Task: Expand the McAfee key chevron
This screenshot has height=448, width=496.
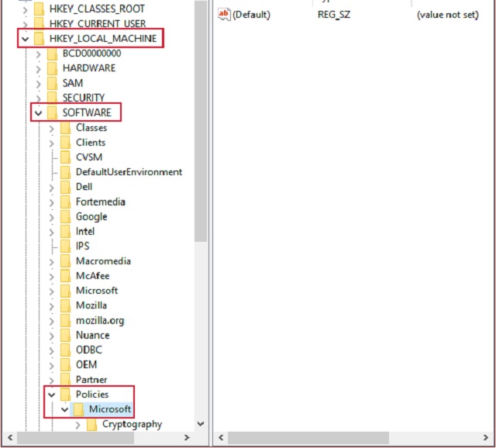Action: tap(52, 277)
